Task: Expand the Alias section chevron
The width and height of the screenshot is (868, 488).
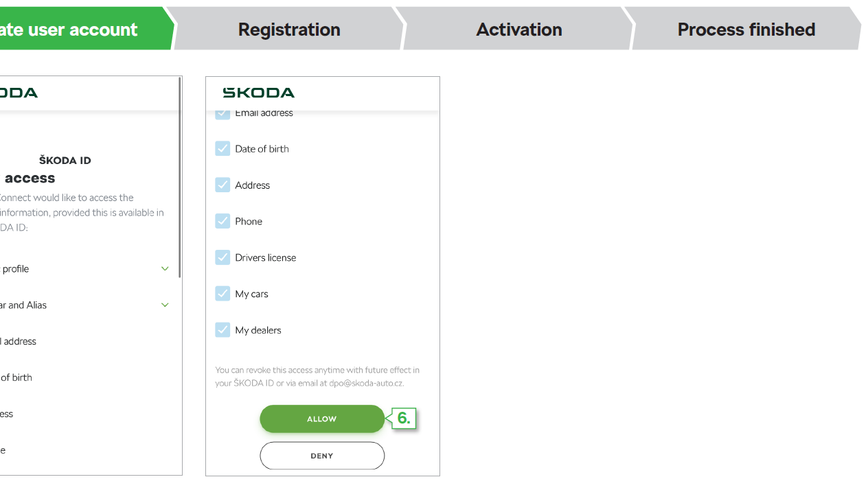Action: tap(165, 305)
